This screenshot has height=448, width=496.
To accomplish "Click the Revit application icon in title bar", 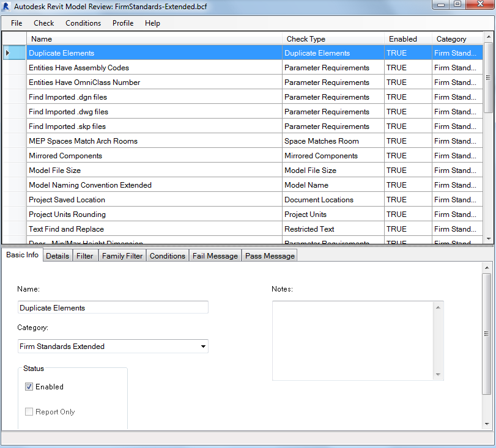I will (6, 6).
